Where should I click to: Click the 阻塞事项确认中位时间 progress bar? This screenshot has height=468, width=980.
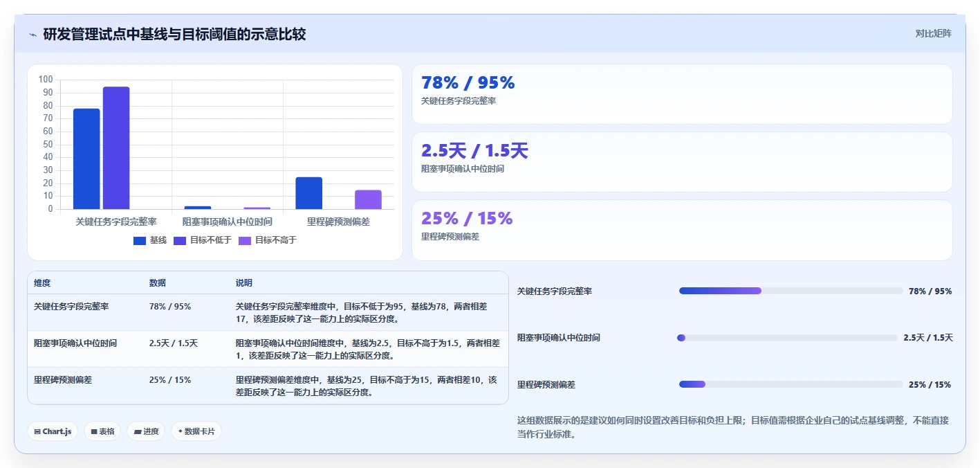787,338
